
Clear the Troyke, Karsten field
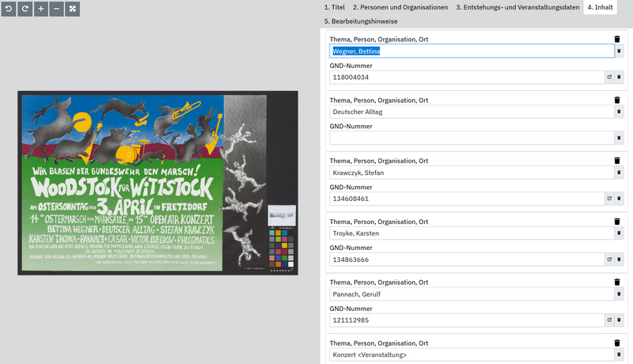click(x=619, y=233)
